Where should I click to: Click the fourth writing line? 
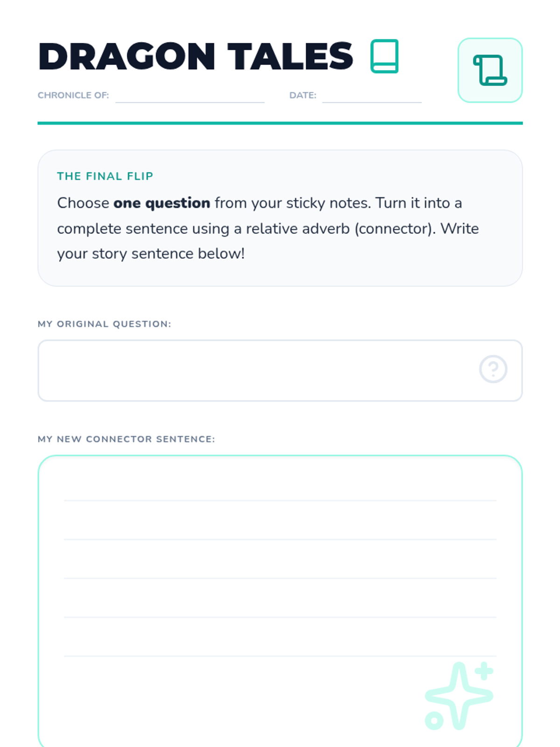click(x=280, y=617)
